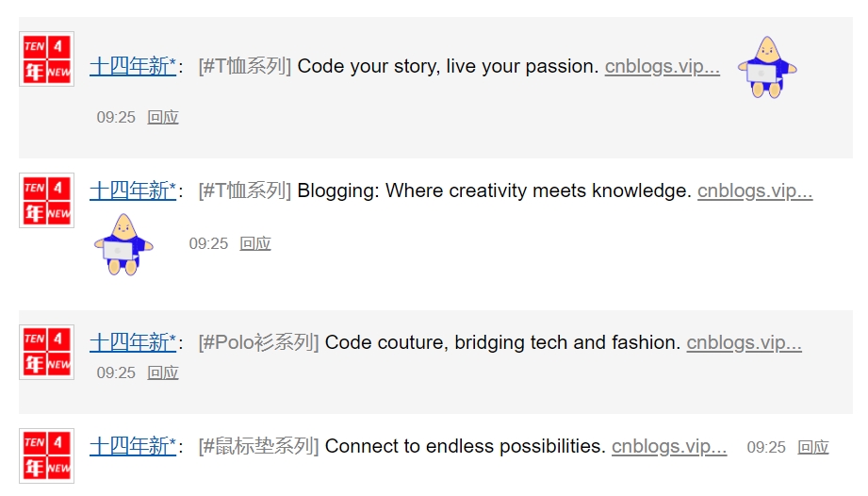Follow the cnblogs.vip link after "creativity meets knowledge"
Image resolution: width=868 pixels, height=496 pixels.
[x=754, y=190]
